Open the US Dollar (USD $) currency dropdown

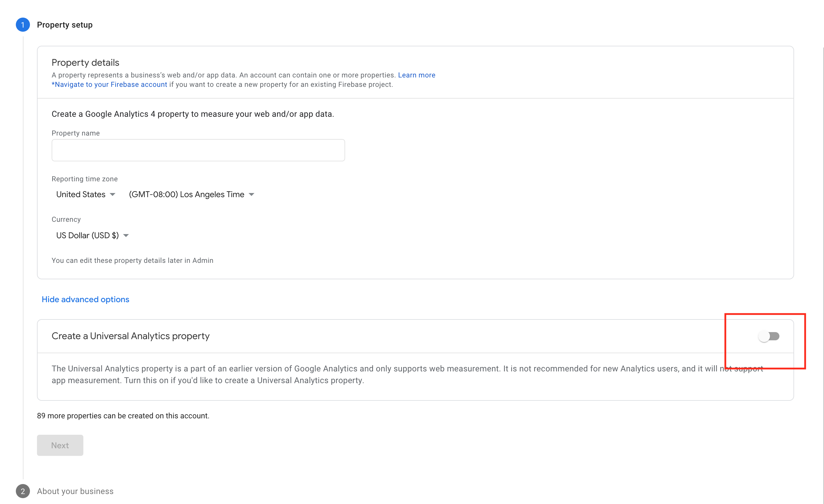point(92,236)
